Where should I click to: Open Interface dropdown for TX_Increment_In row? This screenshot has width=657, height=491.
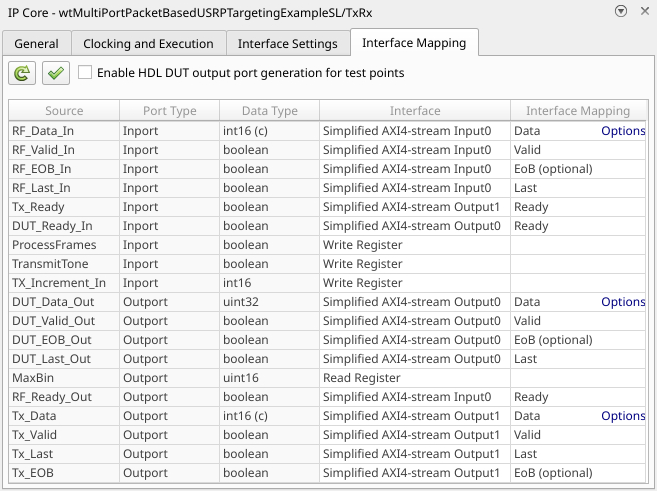(415, 283)
